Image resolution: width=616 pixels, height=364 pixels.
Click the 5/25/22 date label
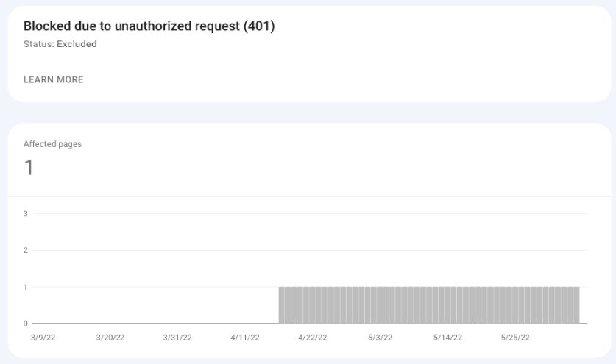[x=514, y=338]
